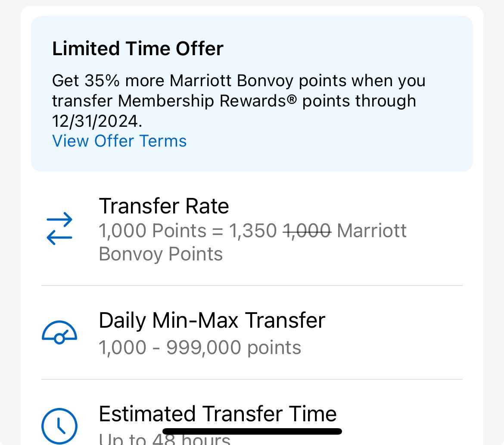Tap the Bonvoy Points text line
Screen dimensions: 504x445
[x=161, y=254]
